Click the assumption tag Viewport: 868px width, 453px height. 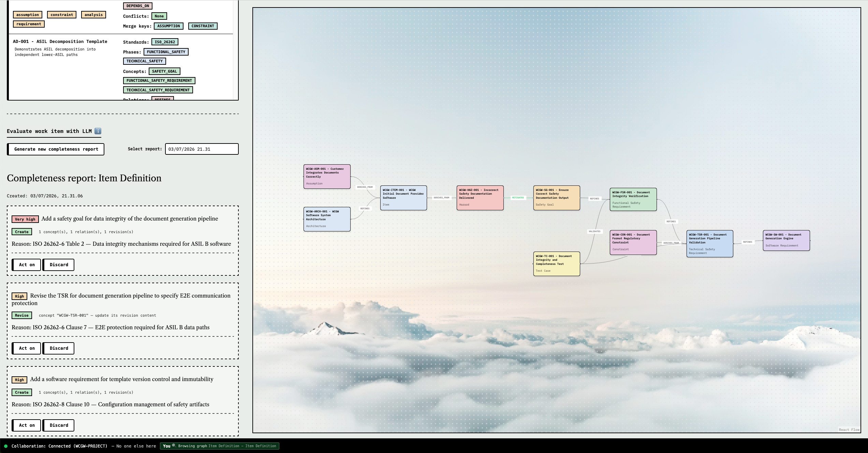click(28, 15)
